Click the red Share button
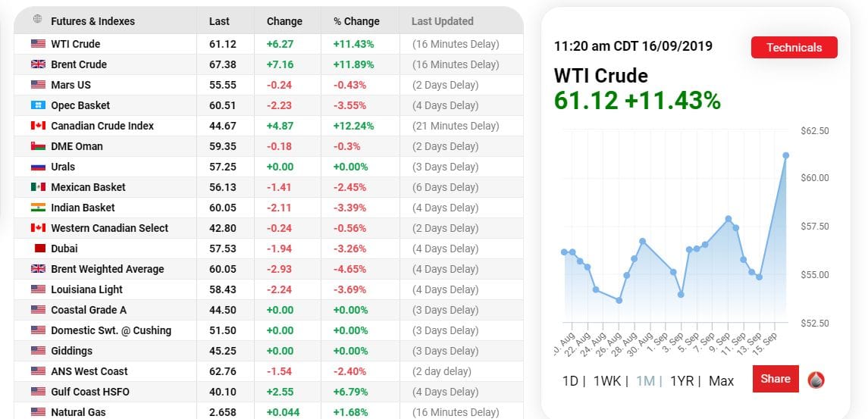The width and height of the screenshot is (868, 419). tap(776, 379)
